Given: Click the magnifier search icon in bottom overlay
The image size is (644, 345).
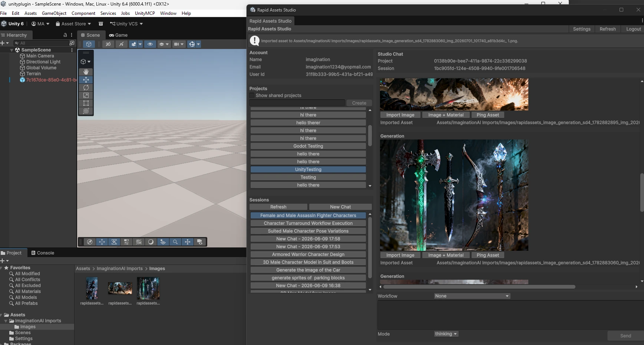Looking at the screenshot, I should (175, 242).
